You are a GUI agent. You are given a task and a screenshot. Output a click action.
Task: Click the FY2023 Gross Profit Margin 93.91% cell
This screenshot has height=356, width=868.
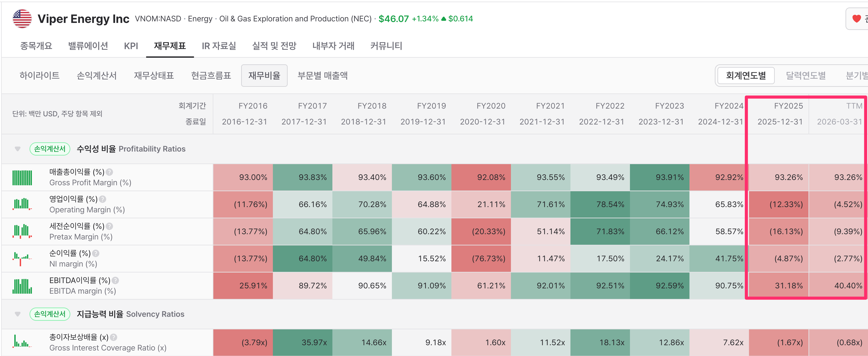(x=660, y=178)
